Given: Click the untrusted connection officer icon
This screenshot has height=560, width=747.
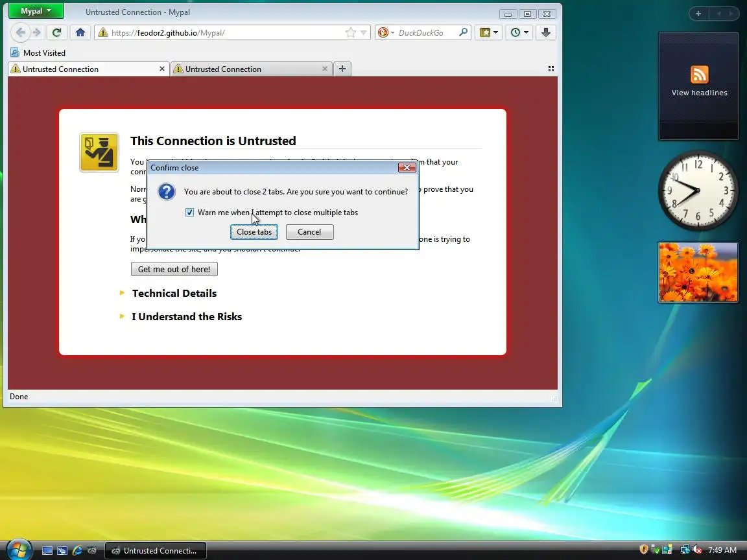Looking at the screenshot, I should coord(99,152).
